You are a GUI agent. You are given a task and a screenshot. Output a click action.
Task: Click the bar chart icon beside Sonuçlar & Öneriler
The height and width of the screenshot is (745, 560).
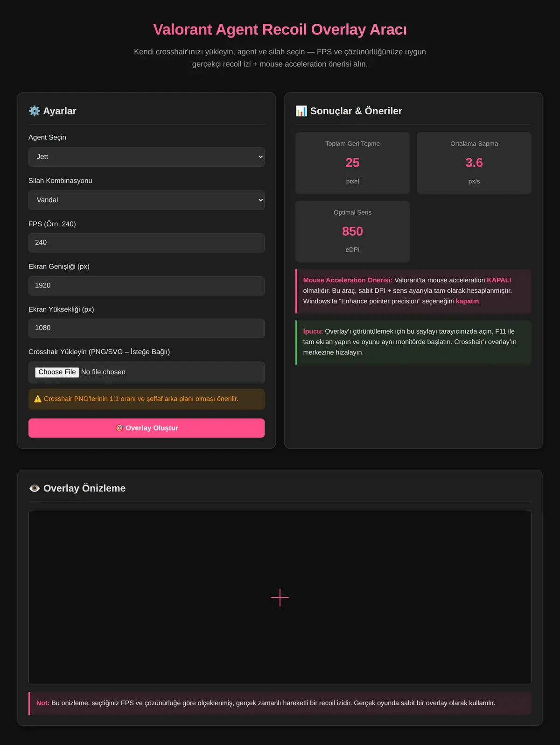(x=301, y=111)
